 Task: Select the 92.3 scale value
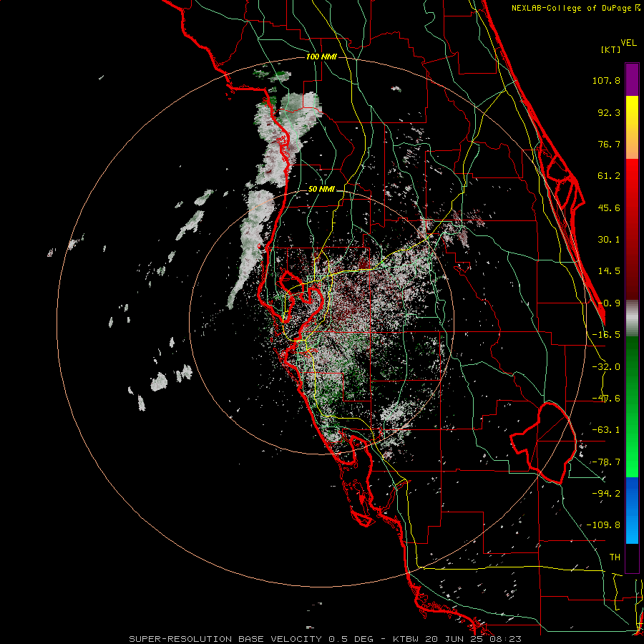(x=609, y=112)
